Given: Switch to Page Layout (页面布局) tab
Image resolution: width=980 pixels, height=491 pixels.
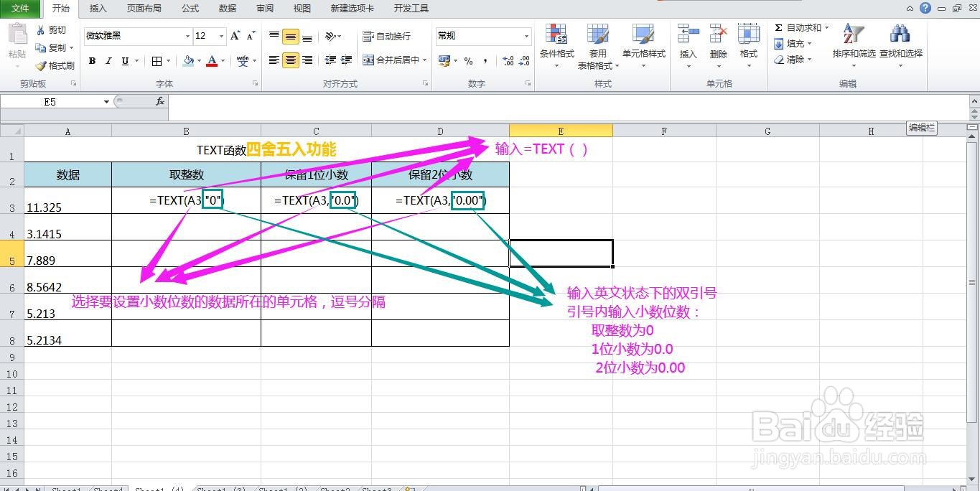Looking at the screenshot, I should tap(144, 9).
